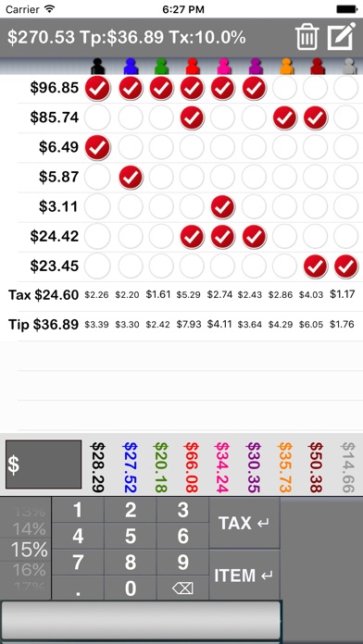Uncheck black person's $6.49 item

tap(97, 147)
